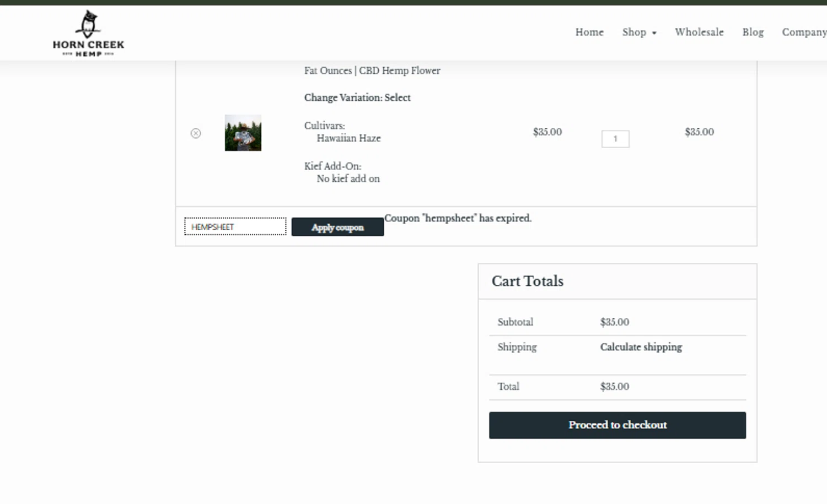Select the expired coupon message text
Image resolution: width=827 pixels, height=504 pixels.
tap(458, 218)
